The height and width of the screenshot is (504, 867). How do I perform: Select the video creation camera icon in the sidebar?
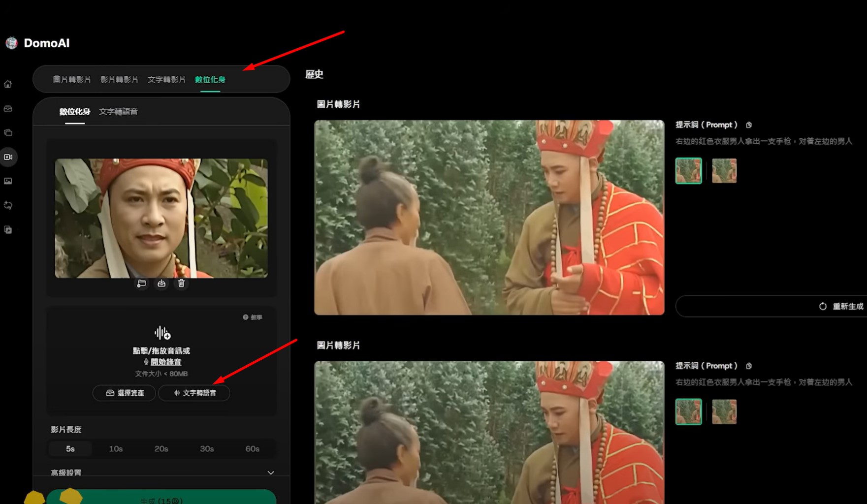point(8,157)
